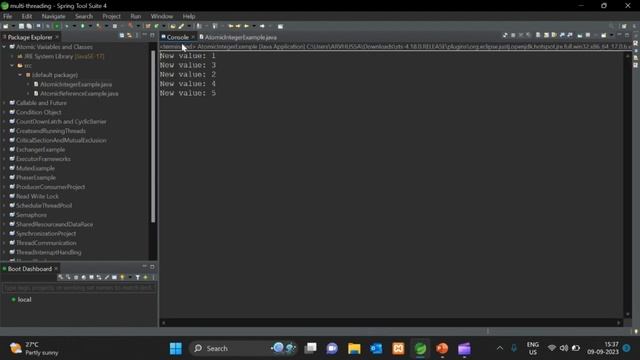Open the Navigate menu
640x360 pixels.
tap(53, 16)
